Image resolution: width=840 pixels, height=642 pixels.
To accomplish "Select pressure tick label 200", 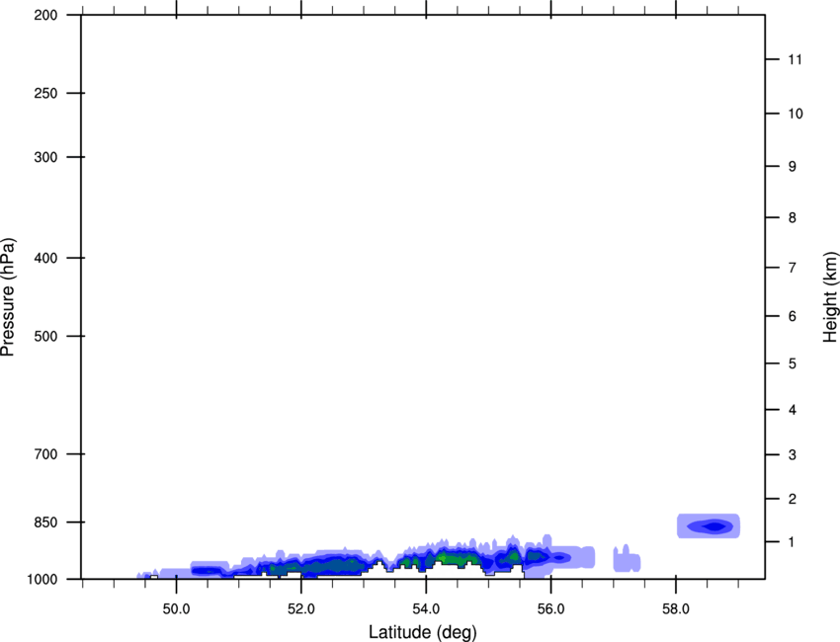I will 45,15.
